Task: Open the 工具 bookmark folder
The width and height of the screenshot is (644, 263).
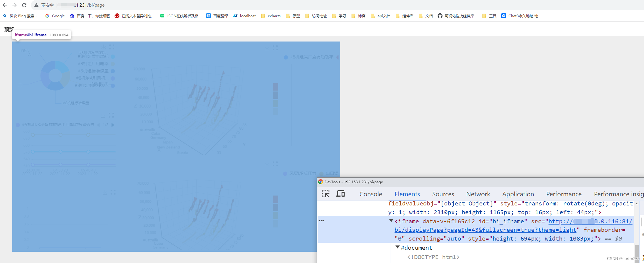Action: [x=489, y=16]
